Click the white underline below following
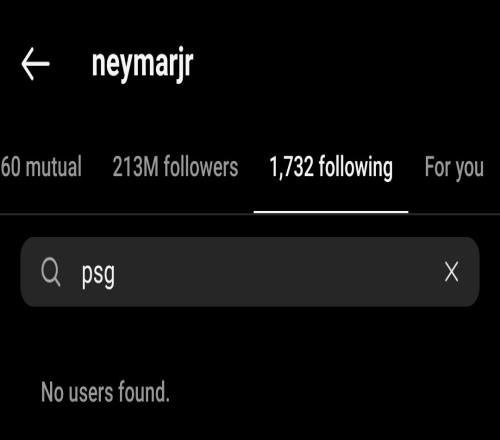The height and width of the screenshot is (440, 500). pyautogui.click(x=331, y=212)
